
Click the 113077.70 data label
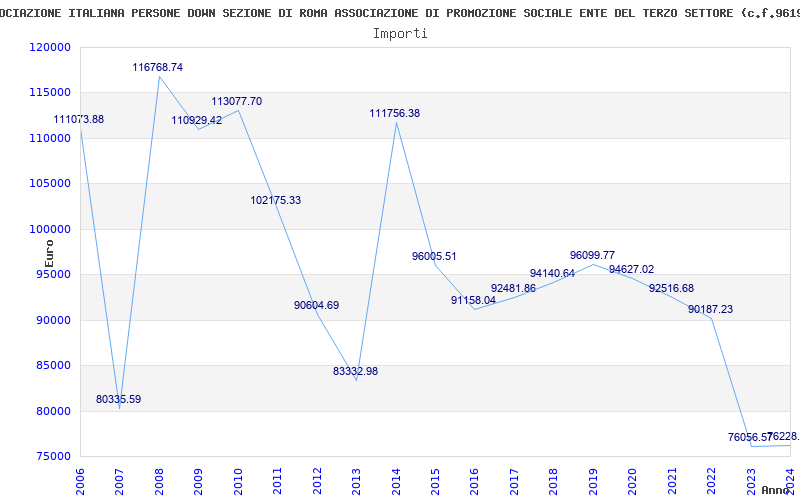coord(237,102)
